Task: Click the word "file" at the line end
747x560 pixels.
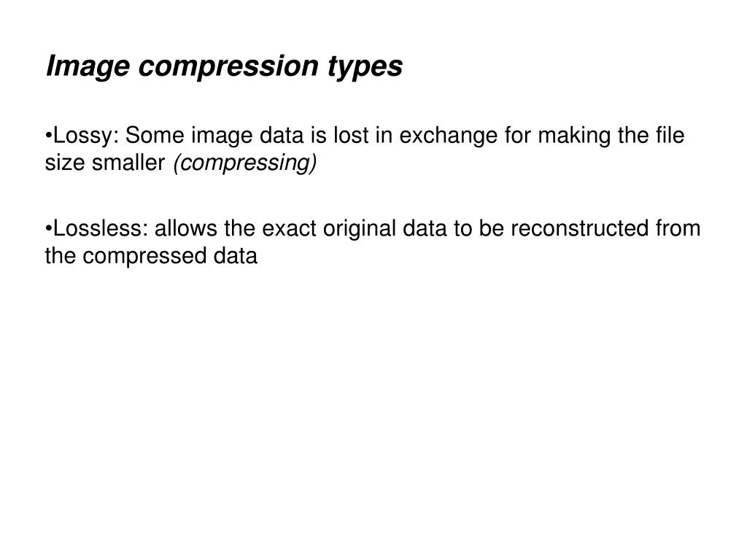Action: coord(670,135)
